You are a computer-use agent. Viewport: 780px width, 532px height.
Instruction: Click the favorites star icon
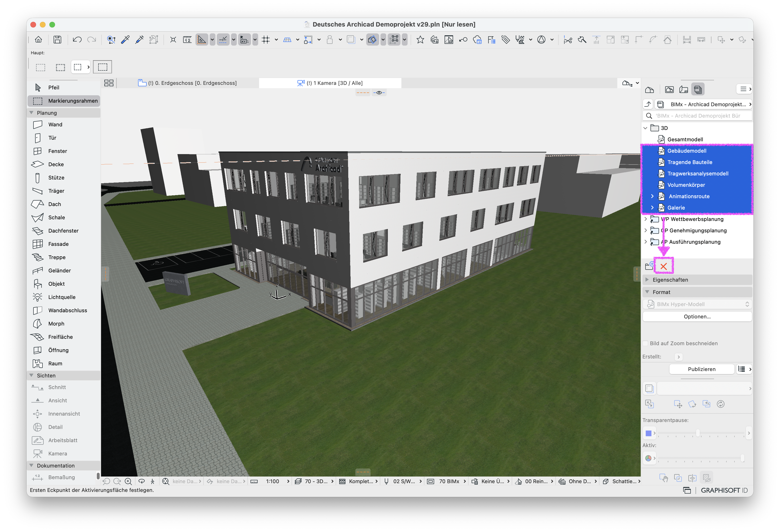tap(420, 40)
